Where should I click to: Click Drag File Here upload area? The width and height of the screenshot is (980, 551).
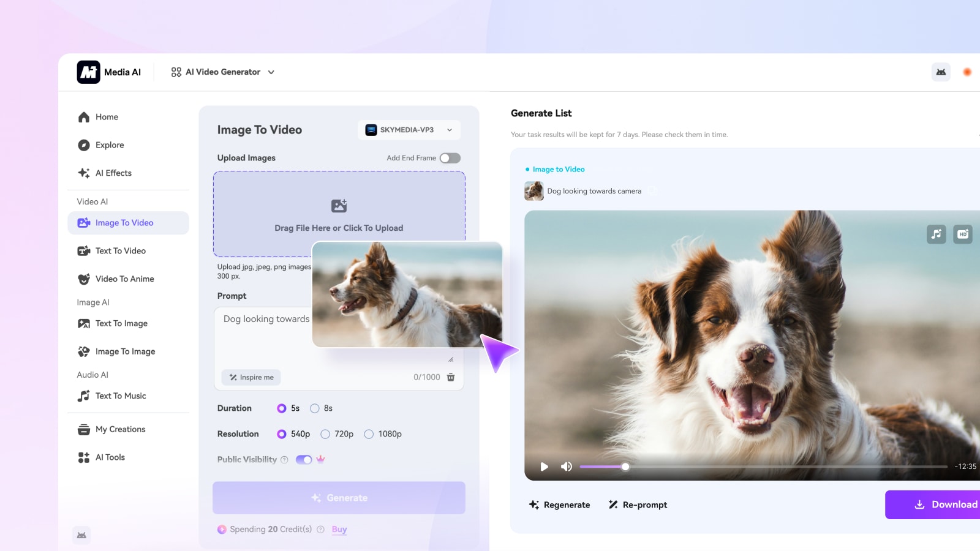click(339, 214)
